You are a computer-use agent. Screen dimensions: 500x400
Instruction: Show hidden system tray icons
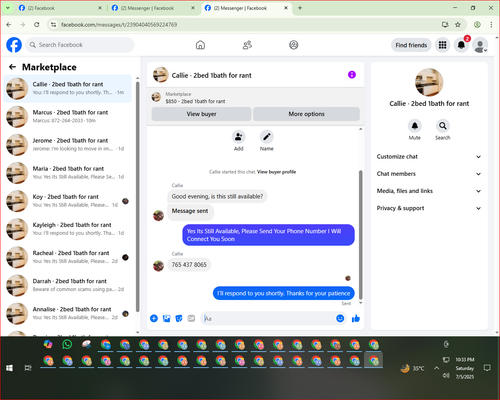click(x=436, y=368)
